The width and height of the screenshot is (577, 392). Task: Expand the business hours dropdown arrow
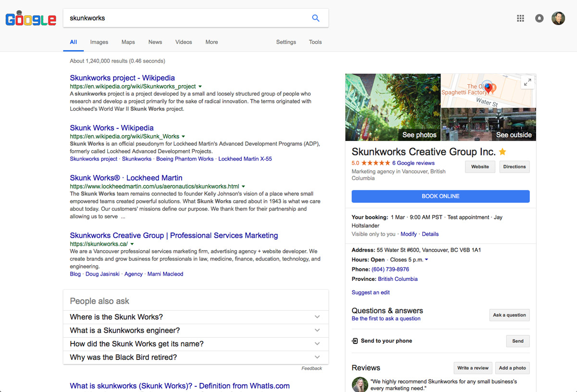pyautogui.click(x=426, y=260)
